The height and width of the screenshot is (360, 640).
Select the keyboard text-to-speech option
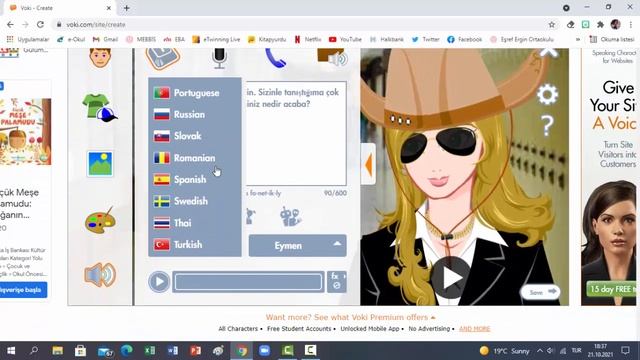[x=162, y=58]
